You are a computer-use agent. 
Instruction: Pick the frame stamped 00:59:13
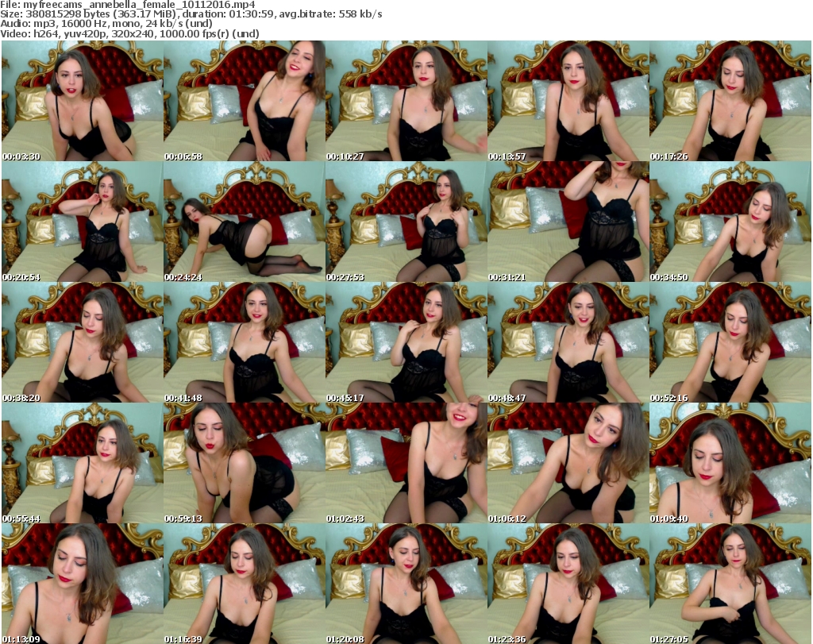point(245,463)
